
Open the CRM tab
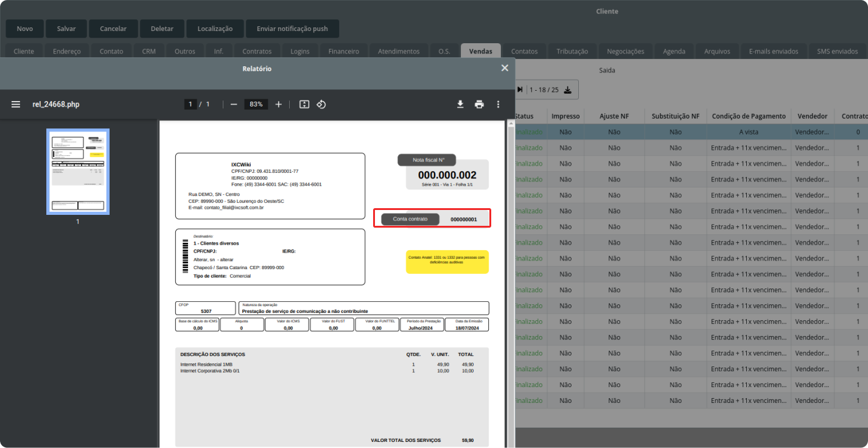click(149, 51)
